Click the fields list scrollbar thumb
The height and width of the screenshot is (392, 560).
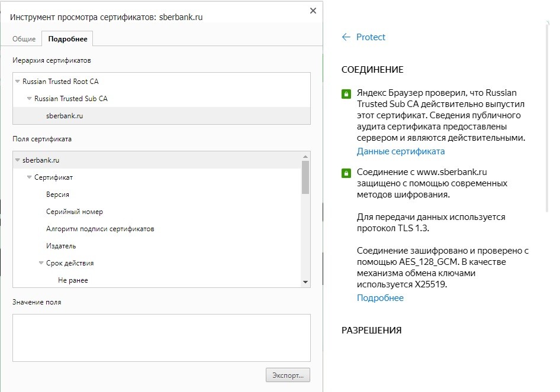[x=305, y=177]
